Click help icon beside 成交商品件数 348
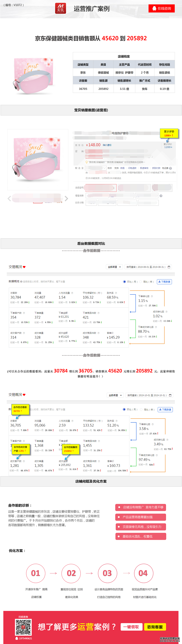This screenshot has height=644, width=182. point(98,333)
